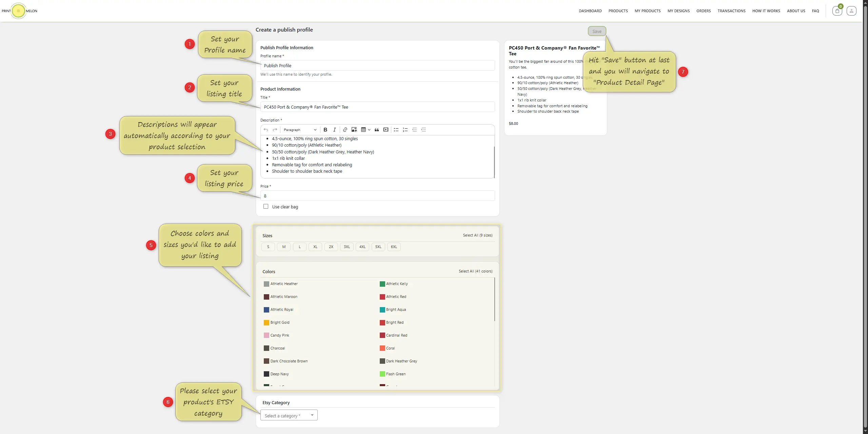Open Products in the top navigation
The image size is (868, 434).
pyautogui.click(x=618, y=11)
